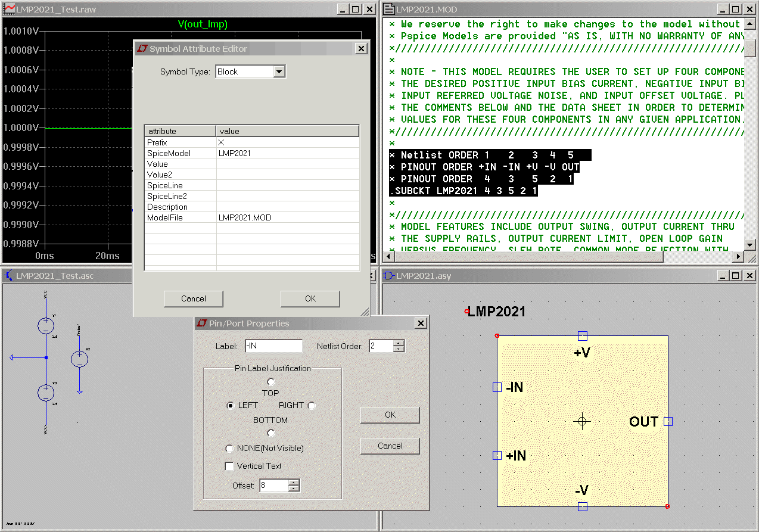Enable the Vertical Text checkbox

(x=229, y=466)
